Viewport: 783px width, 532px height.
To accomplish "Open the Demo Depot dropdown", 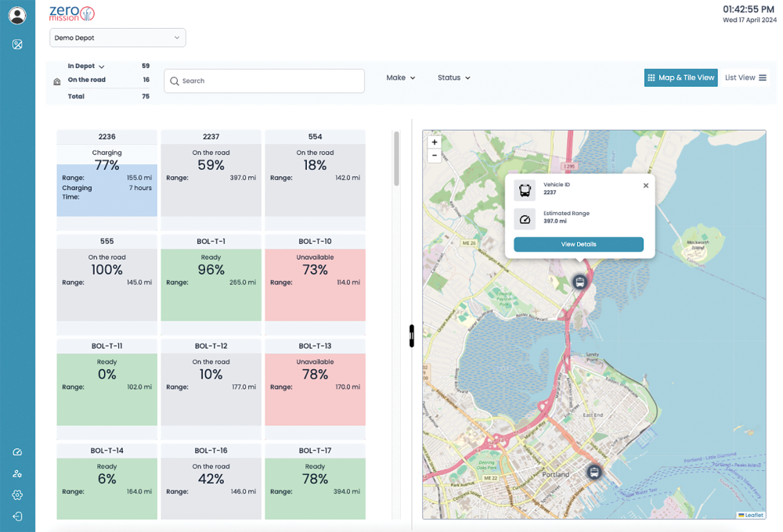I will pyautogui.click(x=117, y=38).
